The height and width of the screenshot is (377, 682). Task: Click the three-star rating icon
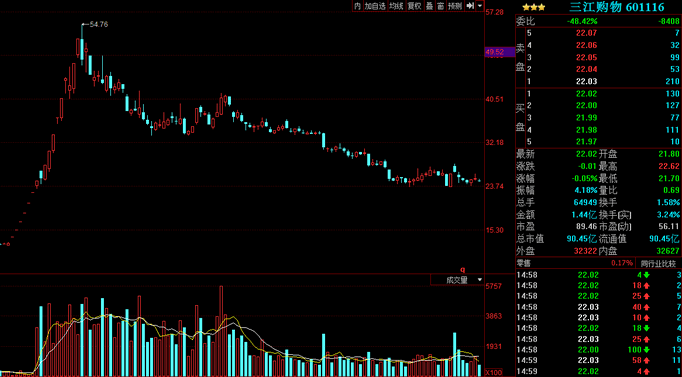(x=533, y=7)
